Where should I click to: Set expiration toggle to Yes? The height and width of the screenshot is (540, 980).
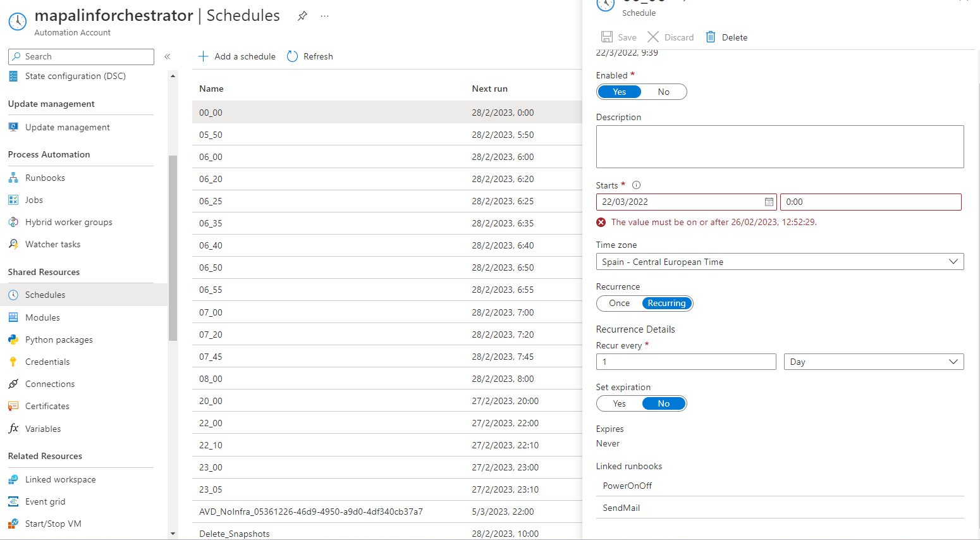[619, 404]
